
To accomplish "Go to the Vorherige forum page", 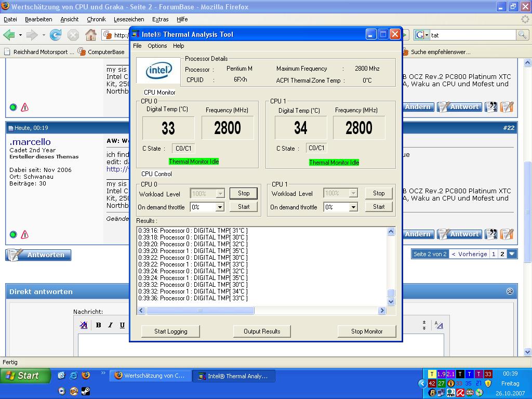I will [469, 254].
